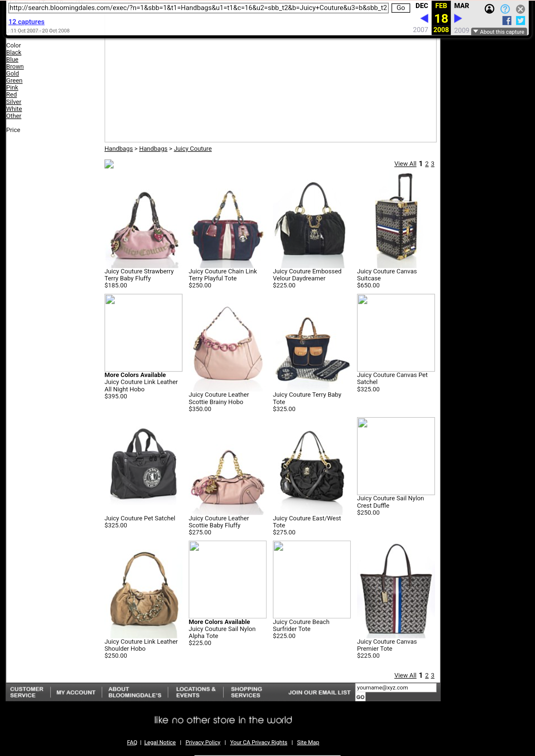Go to previous capture with left arrow
The height and width of the screenshot is (756, 535).
pos(424,18)
